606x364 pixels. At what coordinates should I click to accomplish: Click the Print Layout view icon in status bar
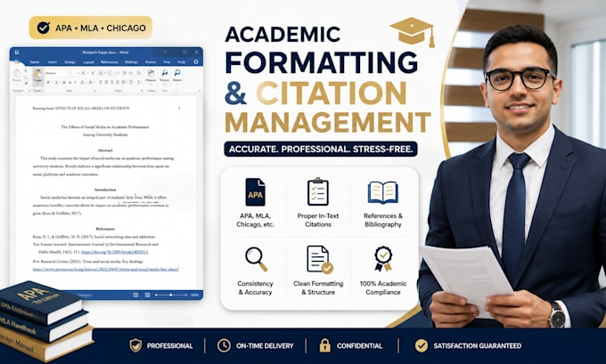click(135, 295)
